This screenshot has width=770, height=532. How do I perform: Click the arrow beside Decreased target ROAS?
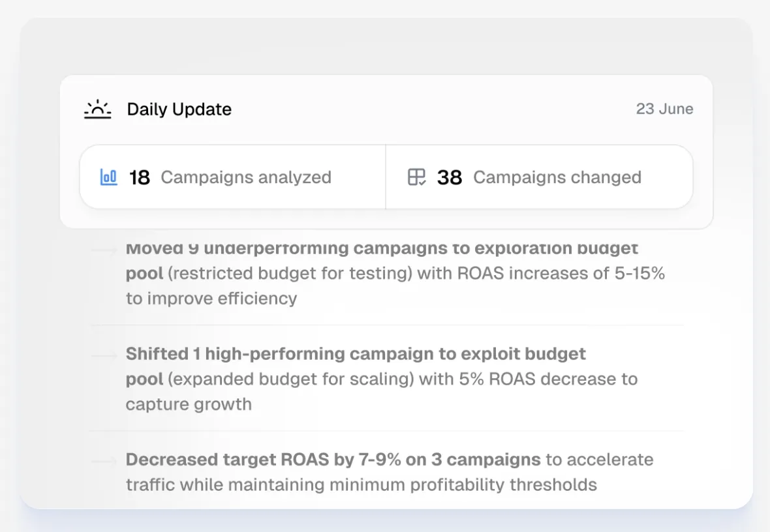(104, 461)
